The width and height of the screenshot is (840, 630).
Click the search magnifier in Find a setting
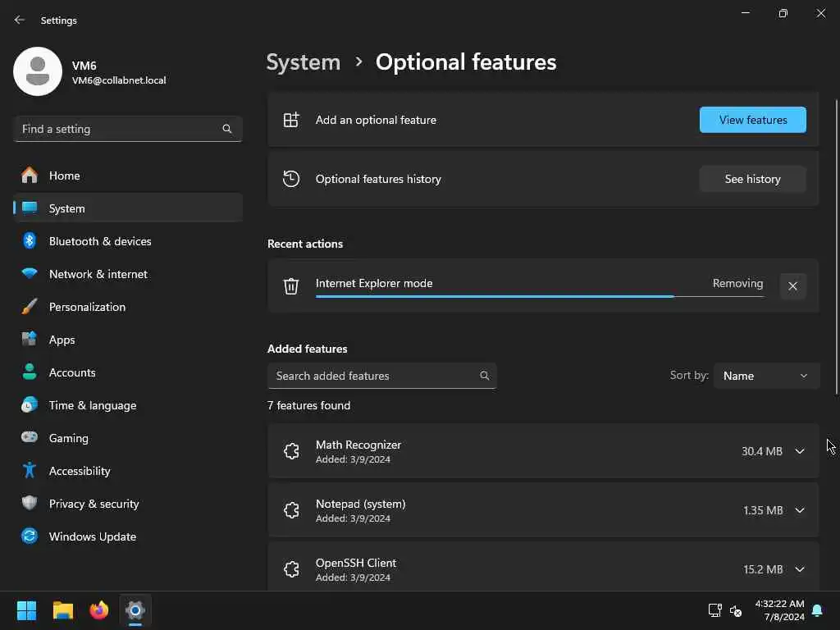pos(227,129)
